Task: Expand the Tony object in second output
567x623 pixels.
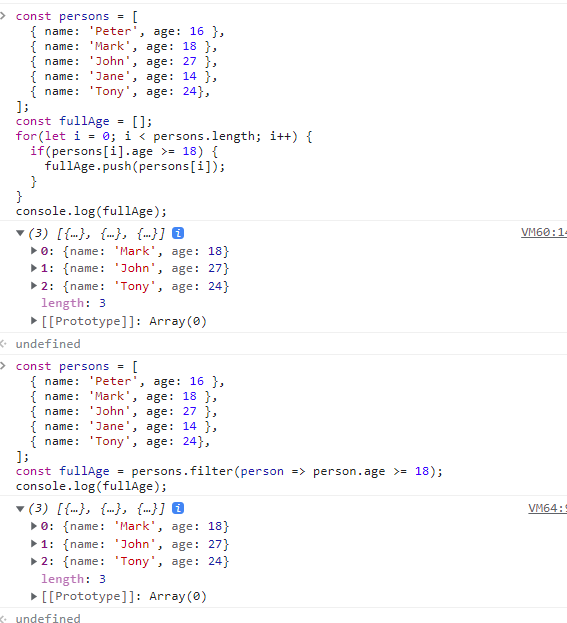Action: (x=34, y=561)
